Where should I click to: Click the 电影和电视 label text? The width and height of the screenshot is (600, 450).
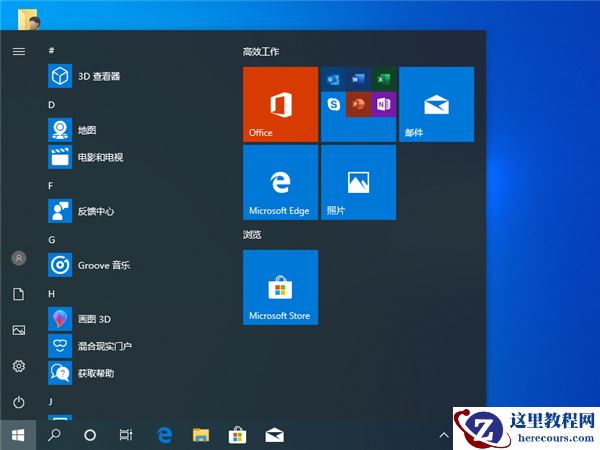pyautogui.click(x=100, y=157)
